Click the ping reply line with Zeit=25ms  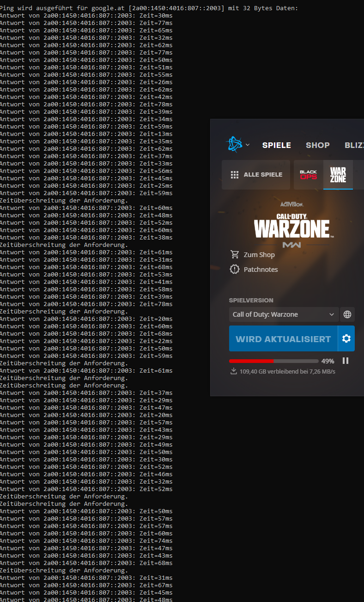(x=86, y=185)
